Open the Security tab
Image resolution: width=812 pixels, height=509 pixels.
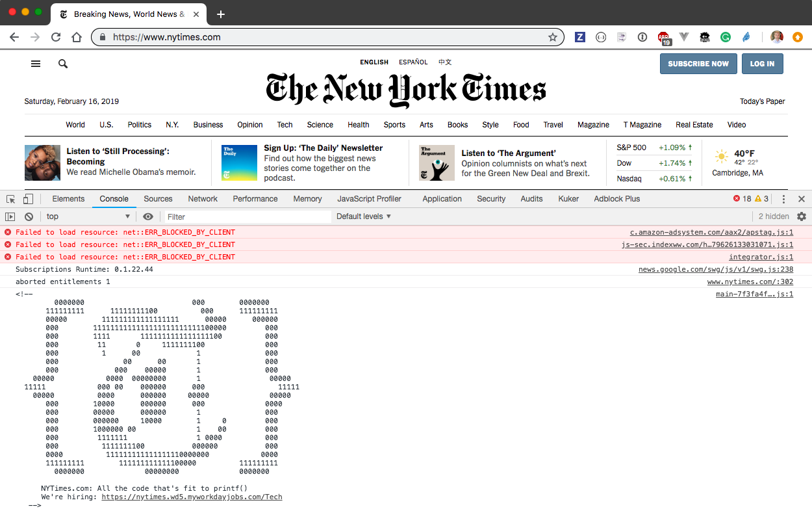pos(491,199)
